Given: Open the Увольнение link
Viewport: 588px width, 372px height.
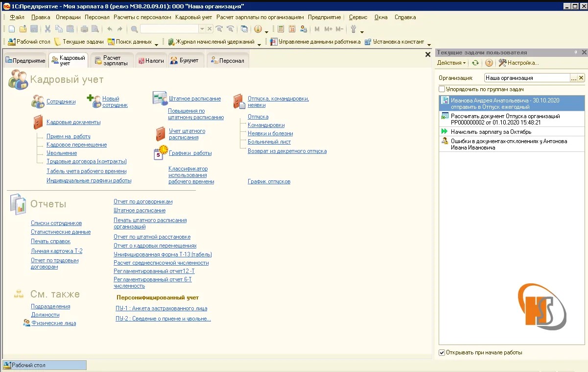Looking at the screenshot, I should click(62, 153).
